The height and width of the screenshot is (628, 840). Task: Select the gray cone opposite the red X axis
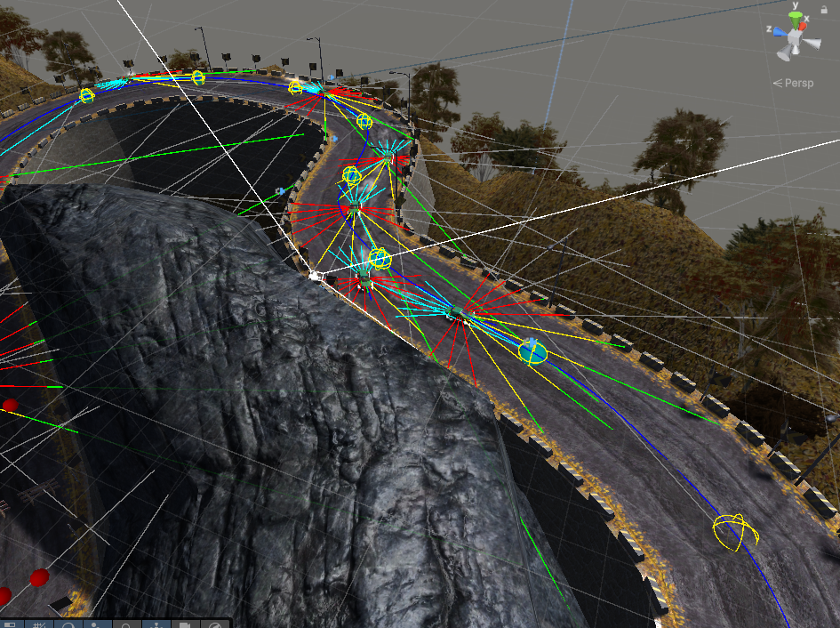(x=786, y=52)
